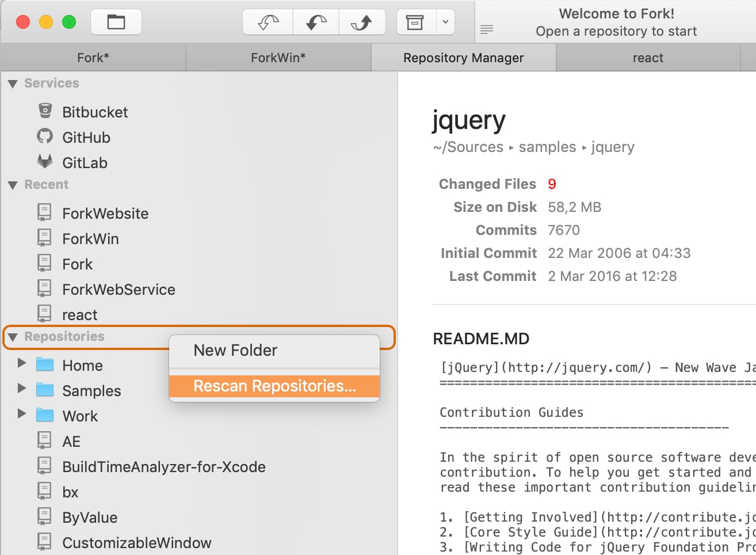Select the CustomizableWindow repository name

click(137, 543)
